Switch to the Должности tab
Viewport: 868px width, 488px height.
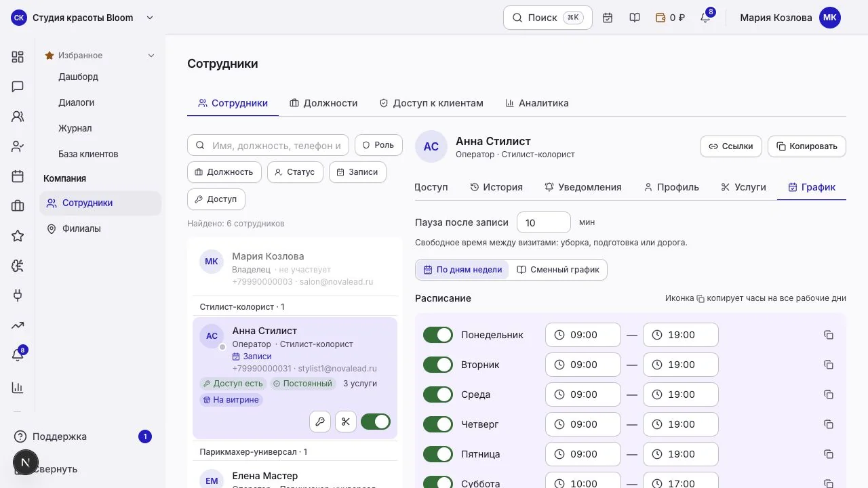click(x=323, y=103)
